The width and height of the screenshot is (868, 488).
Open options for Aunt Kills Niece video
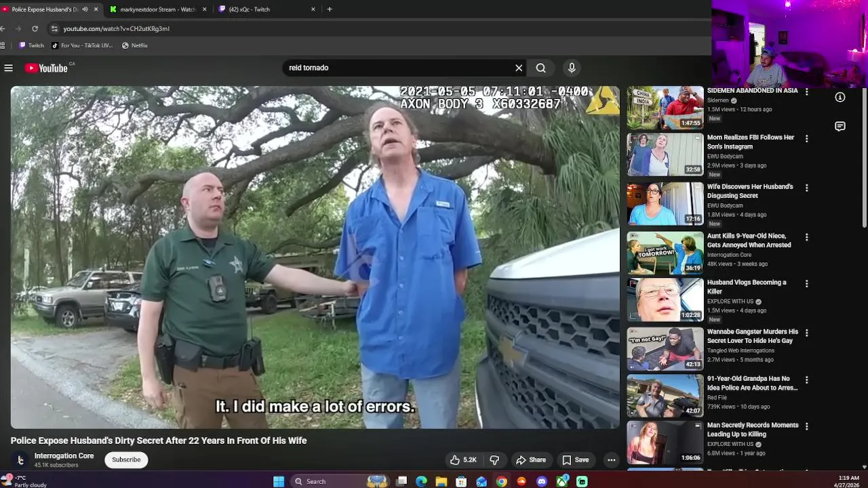806,237
